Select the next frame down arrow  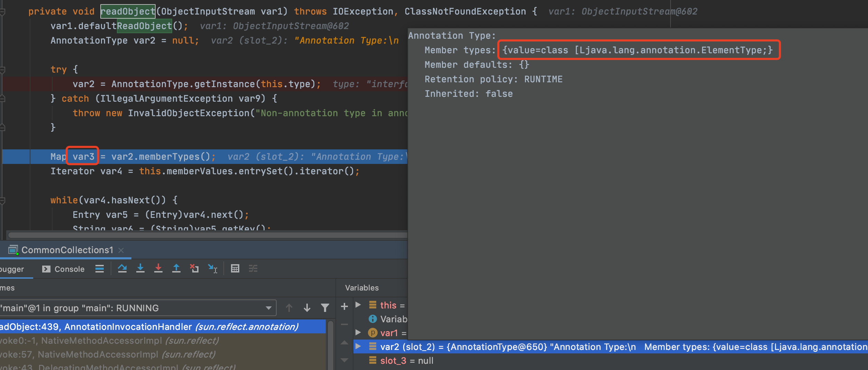[307, 308]
